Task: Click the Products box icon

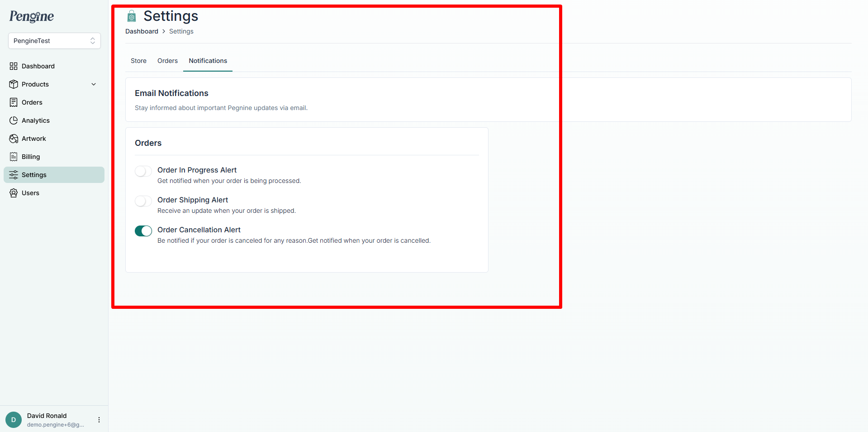Action: [14, 84]
